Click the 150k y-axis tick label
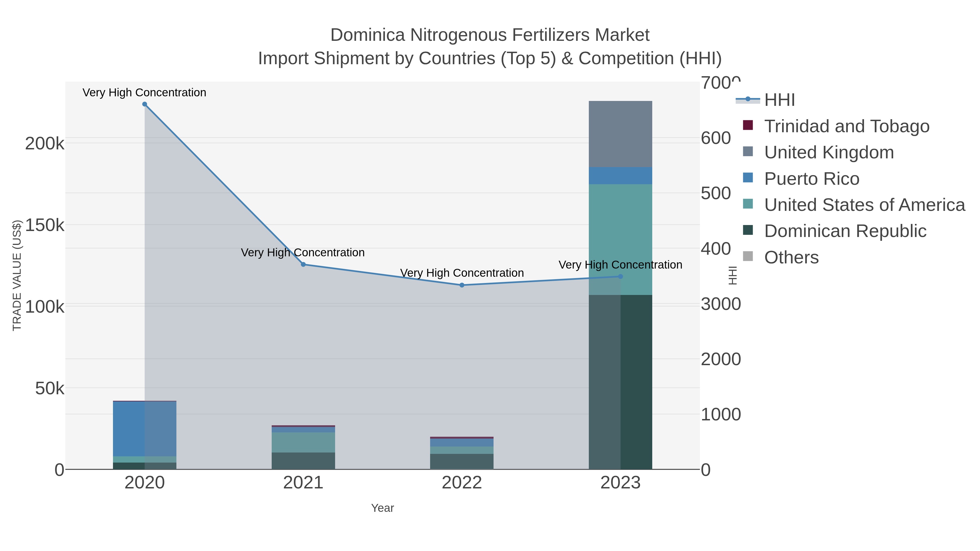The width and height of the screenshot is (980, 551). click(x=45, y=225)
